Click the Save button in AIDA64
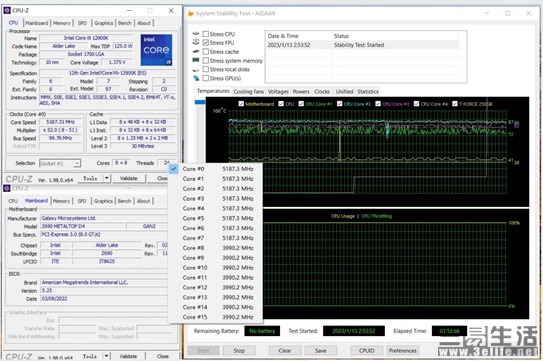Viewport: 543px width, 361px height. point(321,351)
